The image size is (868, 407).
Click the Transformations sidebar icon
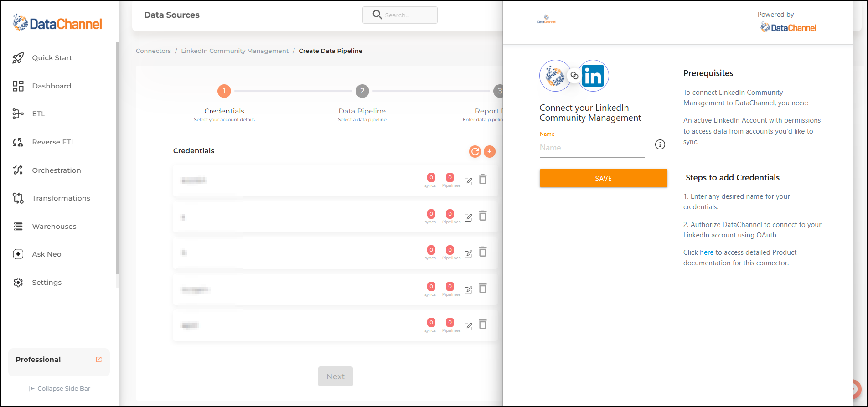18,198
